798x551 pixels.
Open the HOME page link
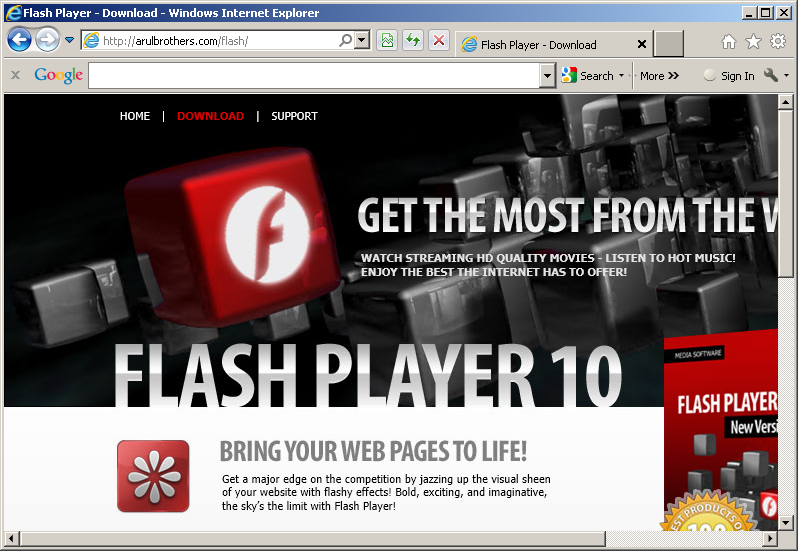point(135,116)
